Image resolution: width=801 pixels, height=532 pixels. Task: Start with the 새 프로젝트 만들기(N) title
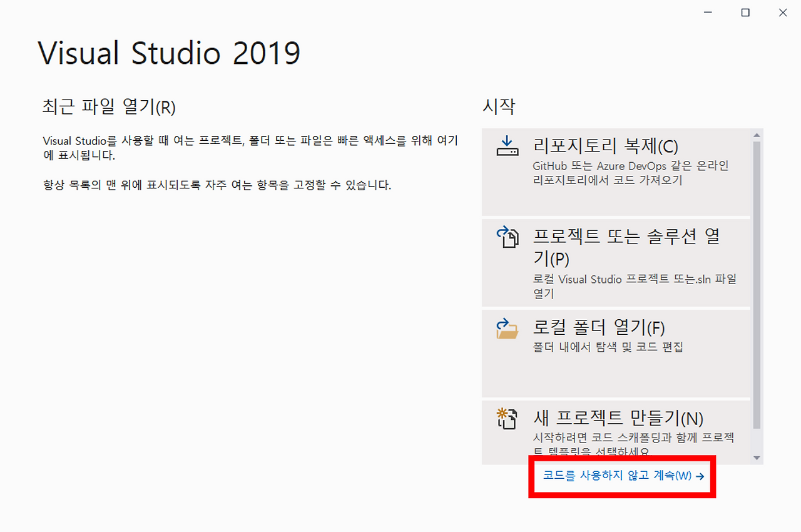pos(618,417)
